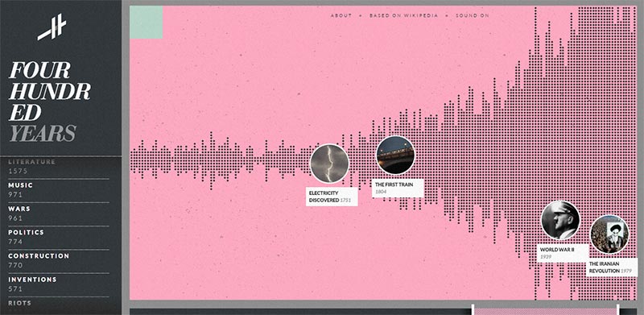Viewport: 644px width, 315px height.
Task: Open the About link
Action: pos(341,15)
